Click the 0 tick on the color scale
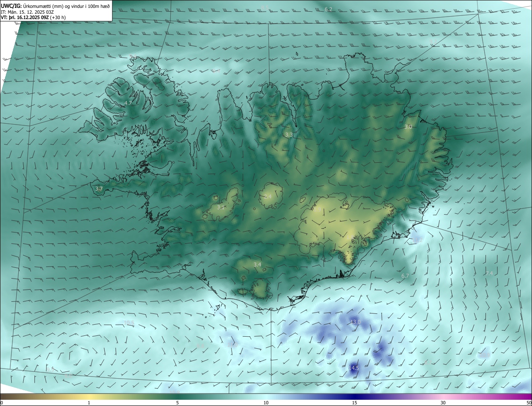 (x=2, y=403)
